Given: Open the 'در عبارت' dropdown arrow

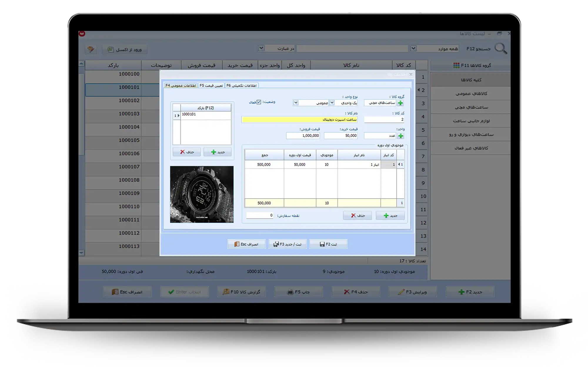Looking at the screenshot, I should point(261,48).
